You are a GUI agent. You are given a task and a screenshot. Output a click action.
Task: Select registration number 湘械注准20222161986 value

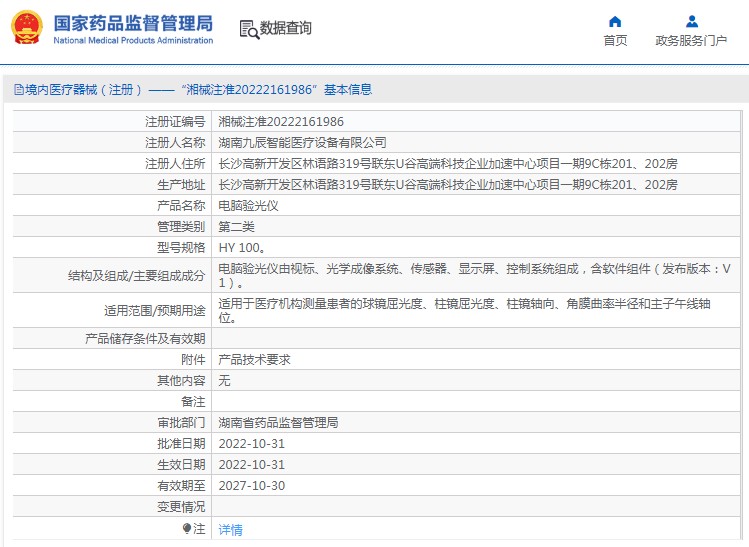click(x=281, y=121)
